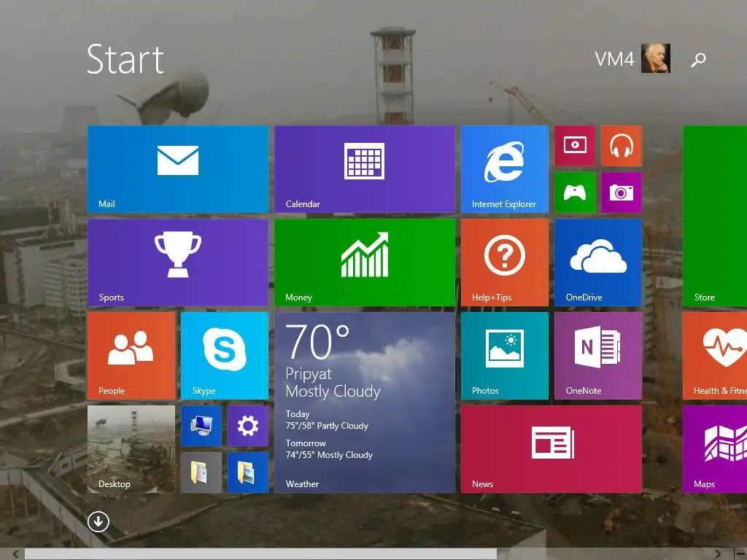The width and height of the screenshot is (747, 560).
Task: Open the Calendar tile
Action: coord(365,169)
